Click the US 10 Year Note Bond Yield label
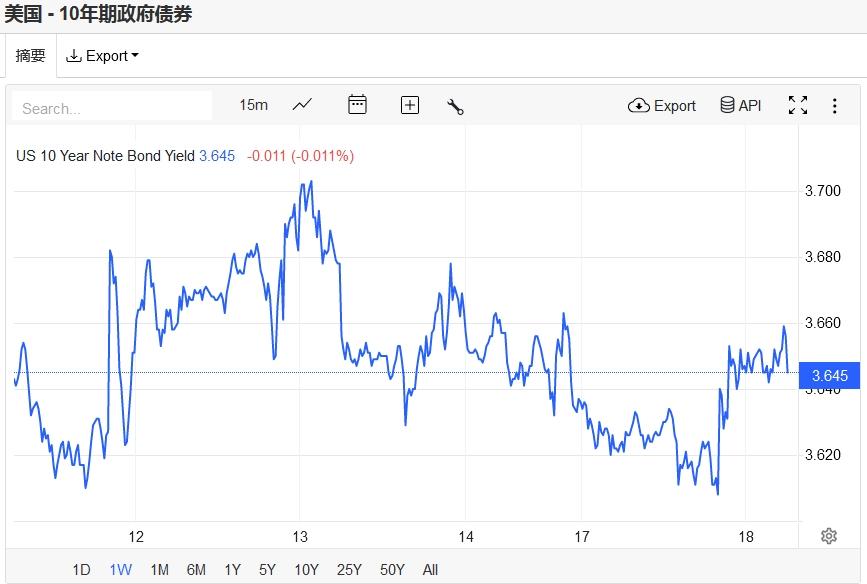The height and width of the screenshot is (584, 867). (105, 156)
